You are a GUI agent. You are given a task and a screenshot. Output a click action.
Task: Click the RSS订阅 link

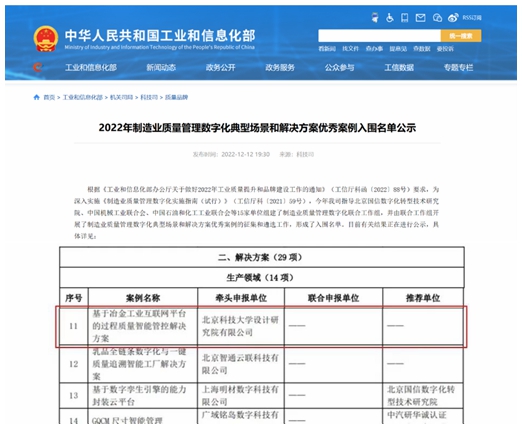pos(472,18)
